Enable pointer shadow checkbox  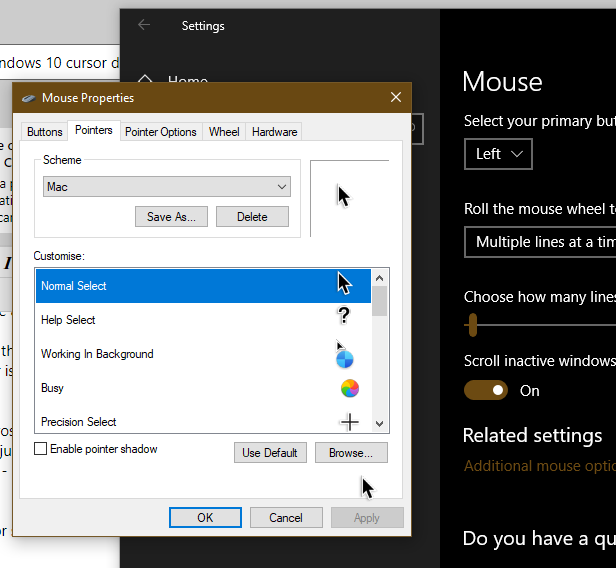click(40, 449)
